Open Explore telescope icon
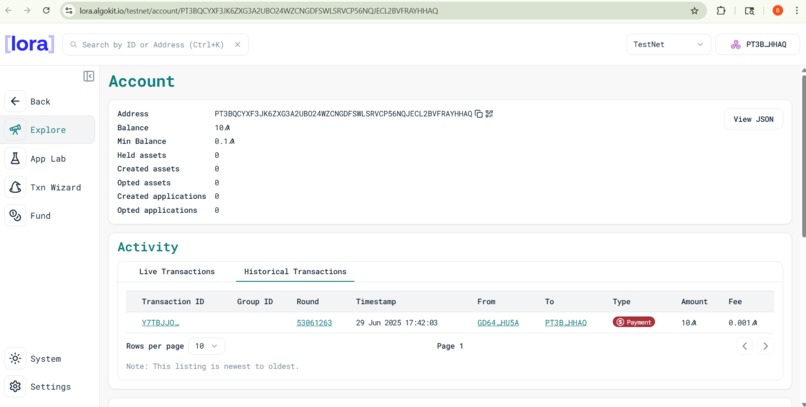Image resolution: width=806 pixels, height=407 pixels. click(x=15, y=130)
